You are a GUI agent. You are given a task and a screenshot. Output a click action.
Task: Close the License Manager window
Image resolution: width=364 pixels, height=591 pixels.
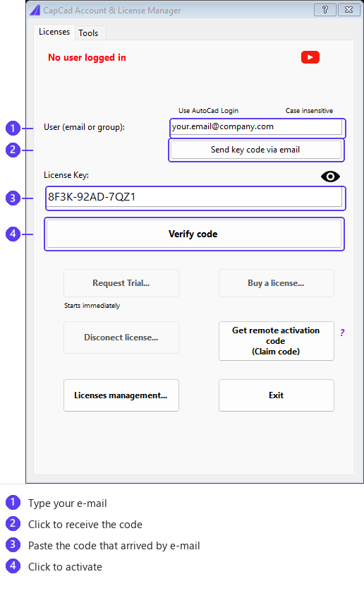click(x=348, y=10)
